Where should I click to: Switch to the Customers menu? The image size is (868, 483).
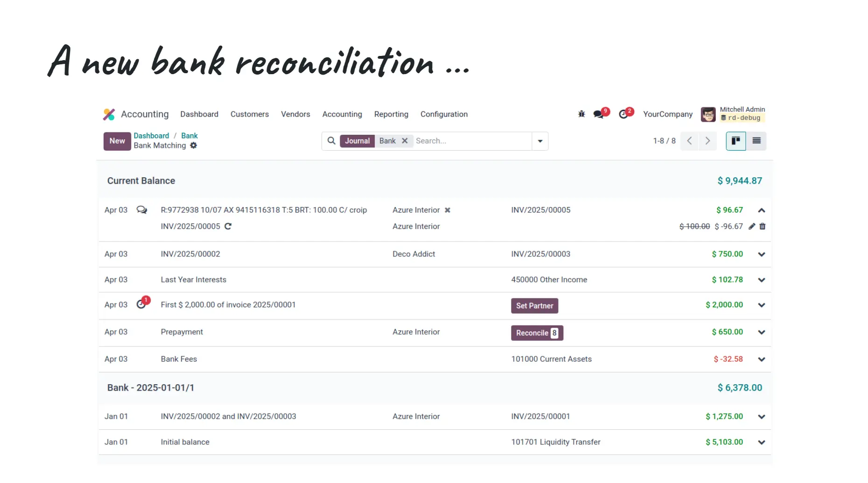coord(249,114)
